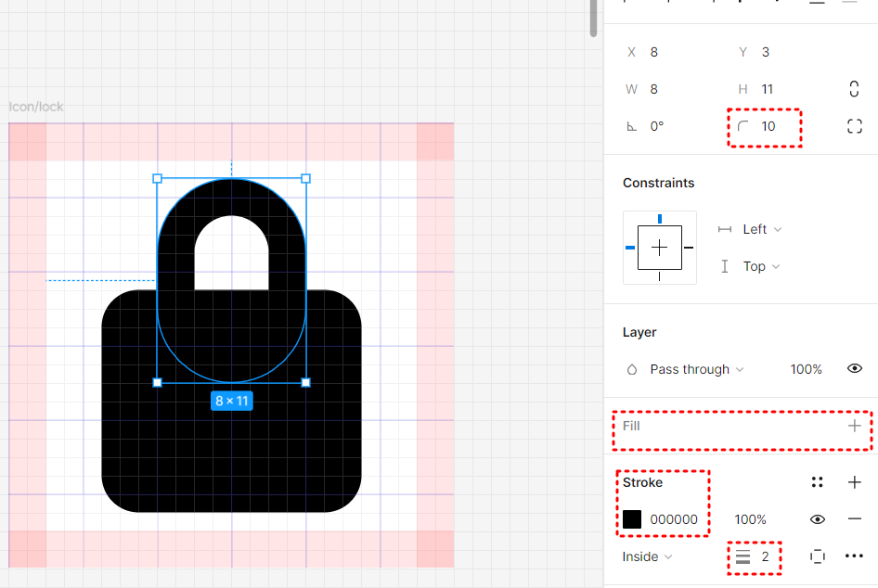
Task: Toggle bottom constraint bar in widget
Action: (660, 276)
